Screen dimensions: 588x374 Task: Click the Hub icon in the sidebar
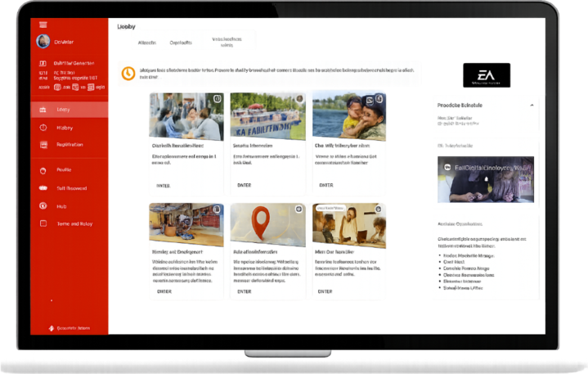pos(43,206)
